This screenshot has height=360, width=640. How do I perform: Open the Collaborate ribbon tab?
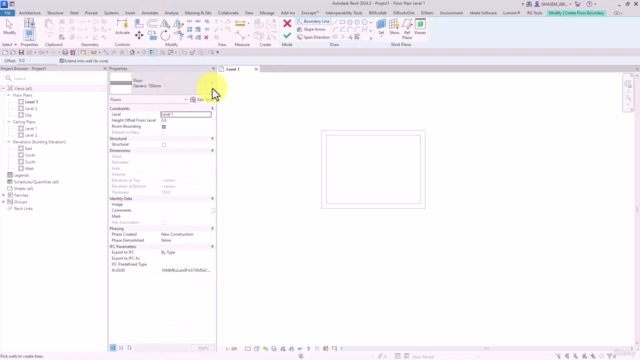click(228, 13)
